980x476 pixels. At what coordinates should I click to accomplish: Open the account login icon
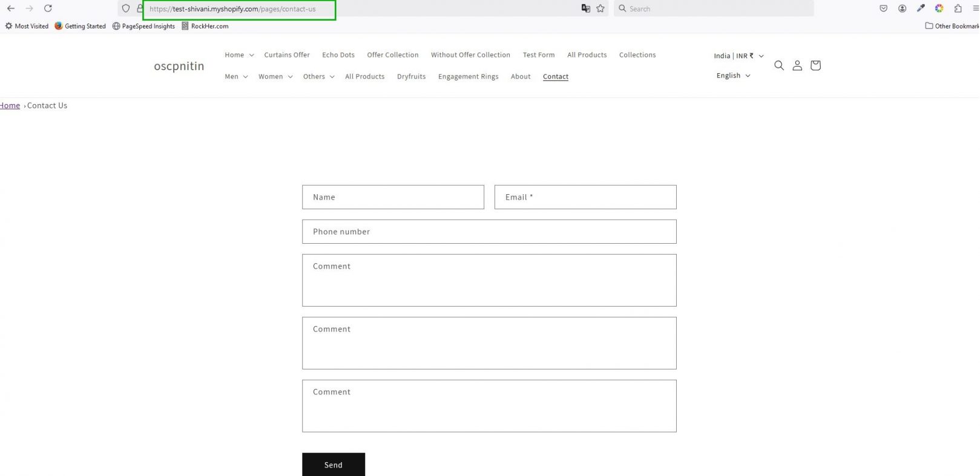797,65
